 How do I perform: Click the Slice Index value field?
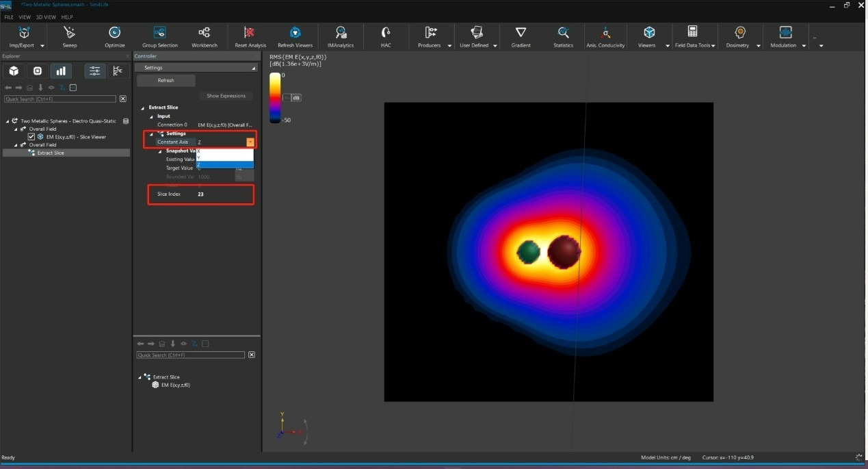(x=201, y=194)
